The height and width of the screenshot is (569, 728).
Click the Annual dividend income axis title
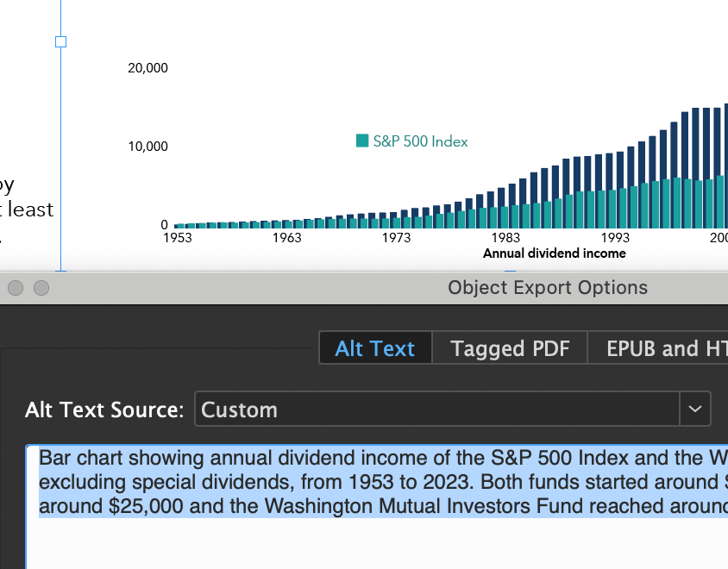tap(554, 253)
